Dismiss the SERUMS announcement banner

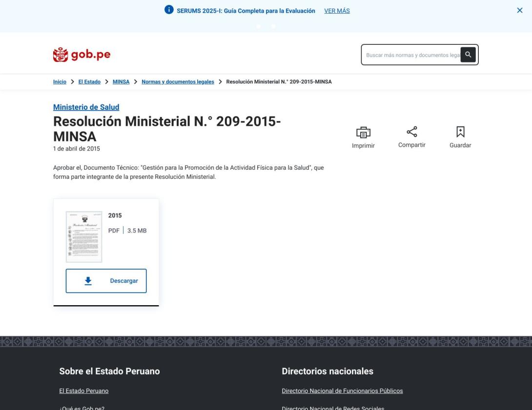point(520,9)
